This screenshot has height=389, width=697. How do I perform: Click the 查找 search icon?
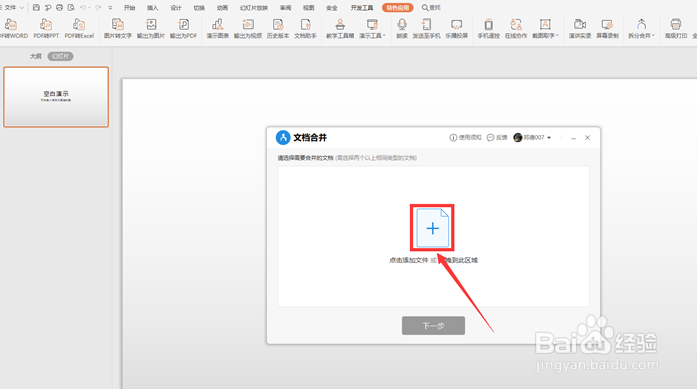coord(431,8)
